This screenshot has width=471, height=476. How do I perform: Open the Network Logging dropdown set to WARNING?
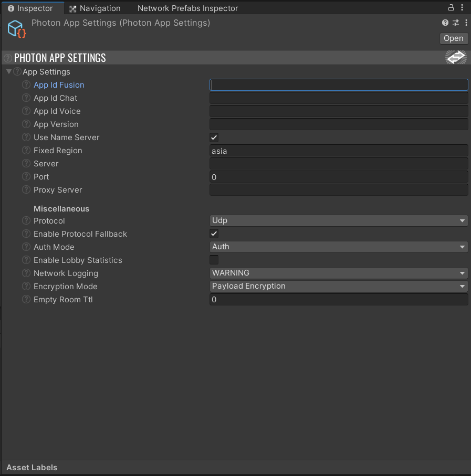[339, 273]
